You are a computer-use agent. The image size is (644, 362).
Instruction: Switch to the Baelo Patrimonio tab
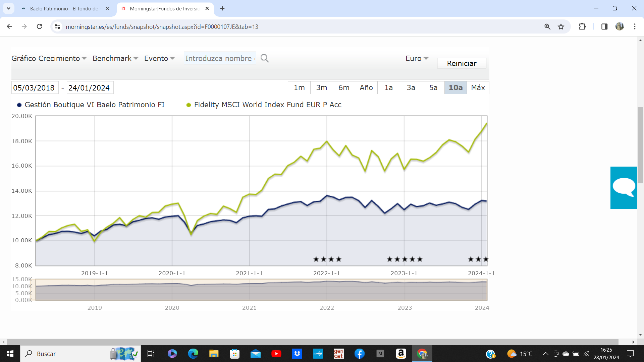coord(64,8)
